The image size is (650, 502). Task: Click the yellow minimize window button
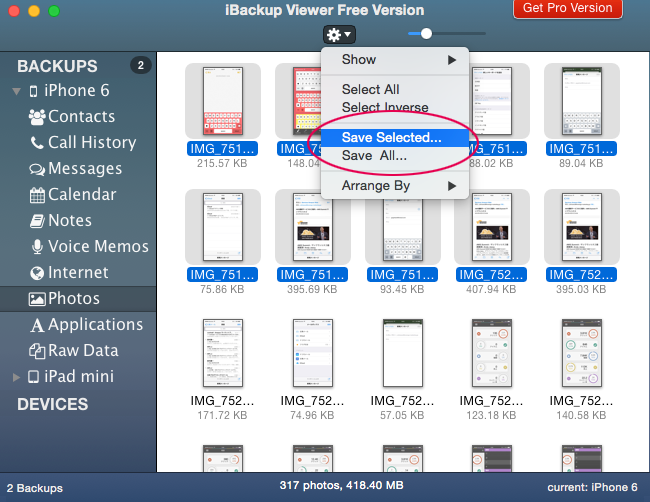[34, 11]
